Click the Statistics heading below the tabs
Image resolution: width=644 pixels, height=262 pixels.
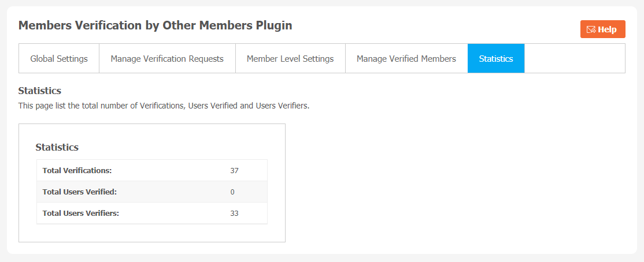click(x=40, y=91)
